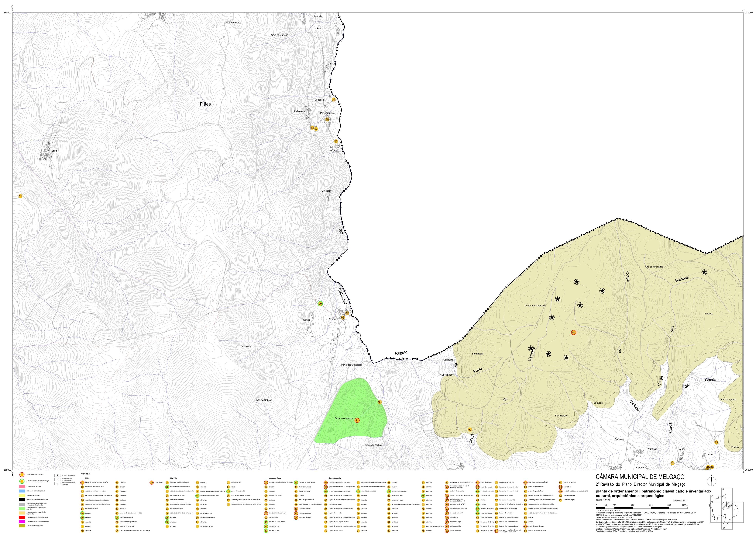Click the Lamas de Mouro legend heading

pos(275,478)
